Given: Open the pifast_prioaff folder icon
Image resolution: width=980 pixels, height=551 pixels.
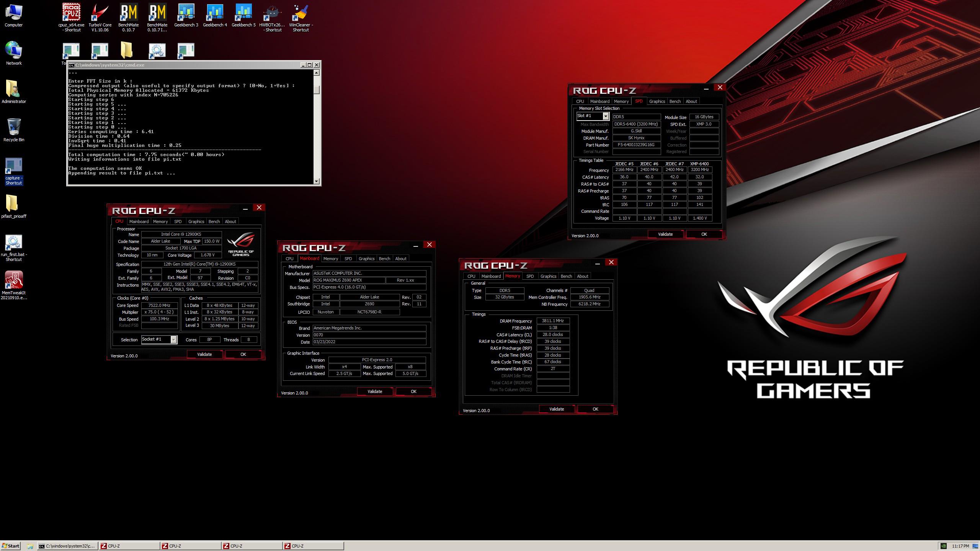Looking at the screenshot, I should [x=13, y=207].
